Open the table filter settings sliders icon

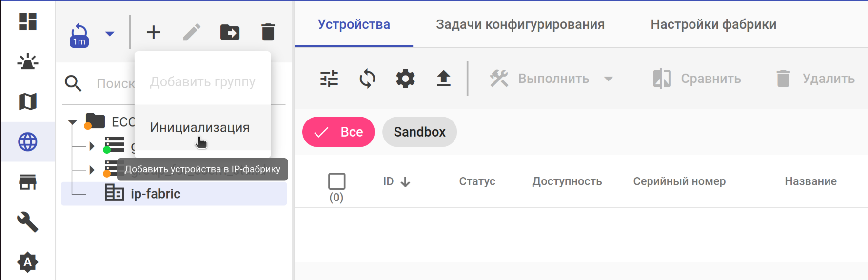coord(329,79)
